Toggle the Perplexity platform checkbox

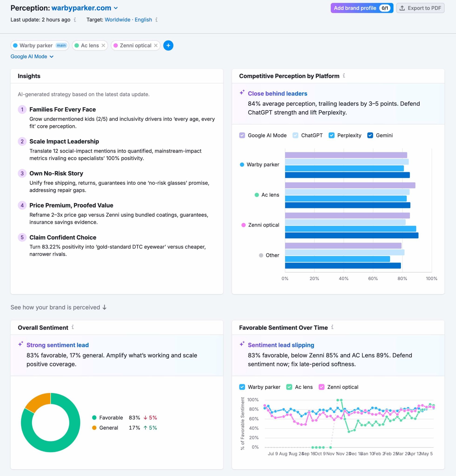(331, 135)
